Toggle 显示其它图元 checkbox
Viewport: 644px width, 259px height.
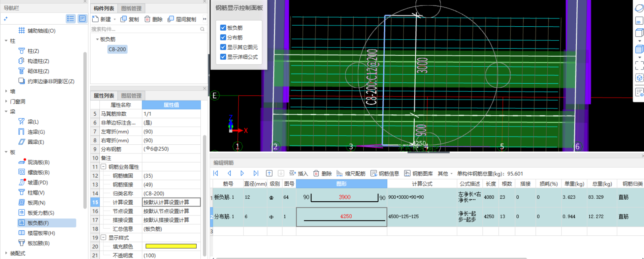[223, 47]
